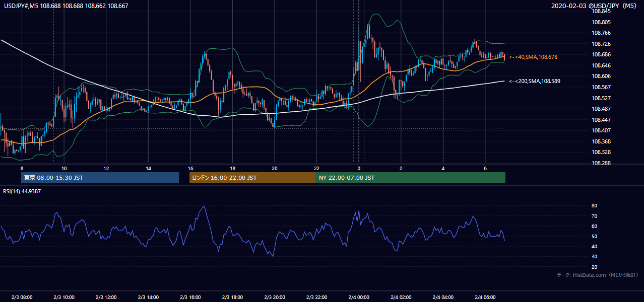Select the '2020-02-03 のUSD/JPY (M5)' chart title

[595, 6]
